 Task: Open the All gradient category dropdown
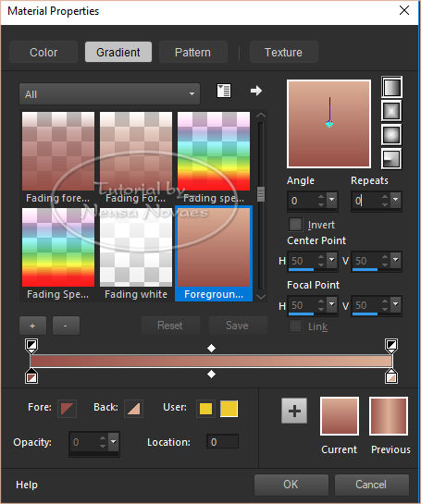pyautogui.click(x=110, y=94)
